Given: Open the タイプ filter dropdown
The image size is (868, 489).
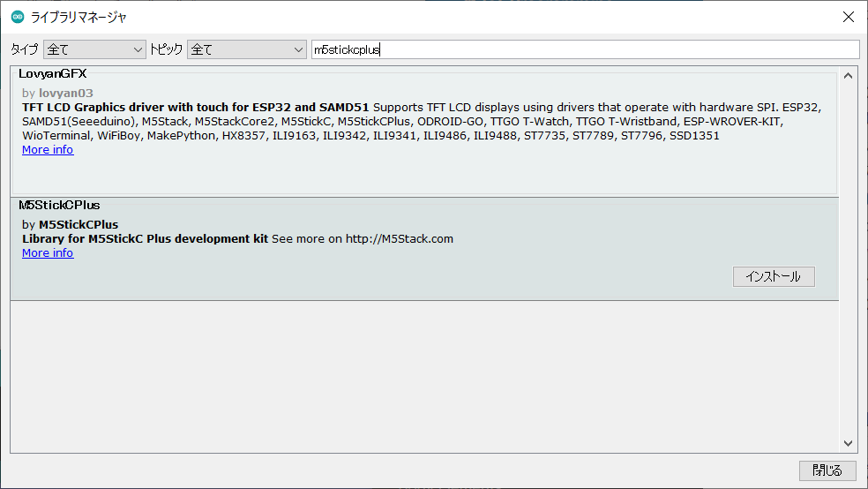Looking at the screenshot, I should pyautogui.click(x=94, y=49).
